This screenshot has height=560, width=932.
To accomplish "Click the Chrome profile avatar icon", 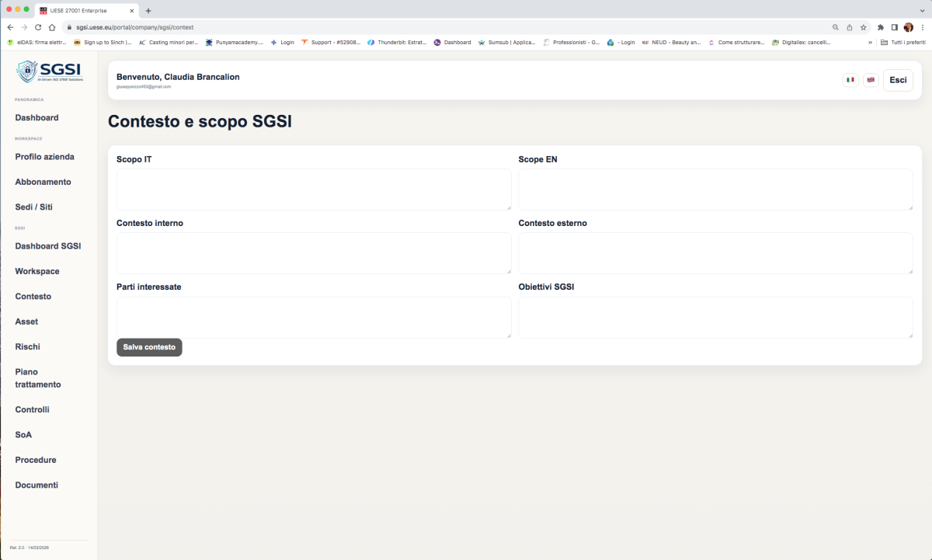I will [x=909, y=26].
